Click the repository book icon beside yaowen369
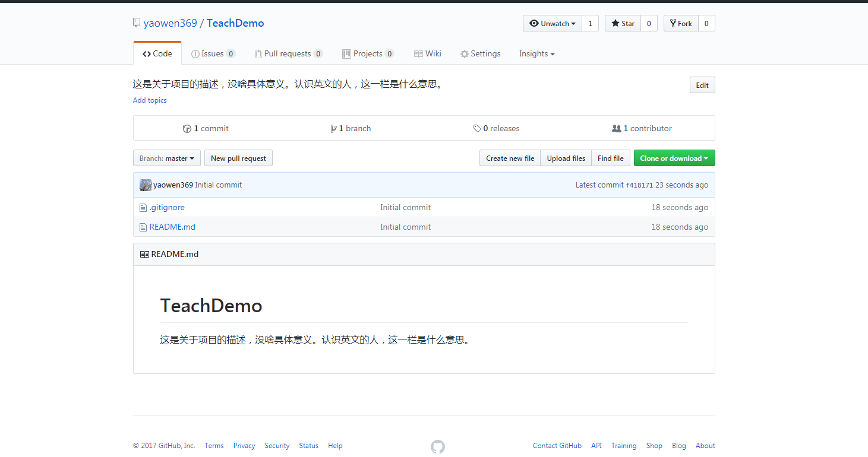This screenshot has height=457, width=868. pos(137,23)
